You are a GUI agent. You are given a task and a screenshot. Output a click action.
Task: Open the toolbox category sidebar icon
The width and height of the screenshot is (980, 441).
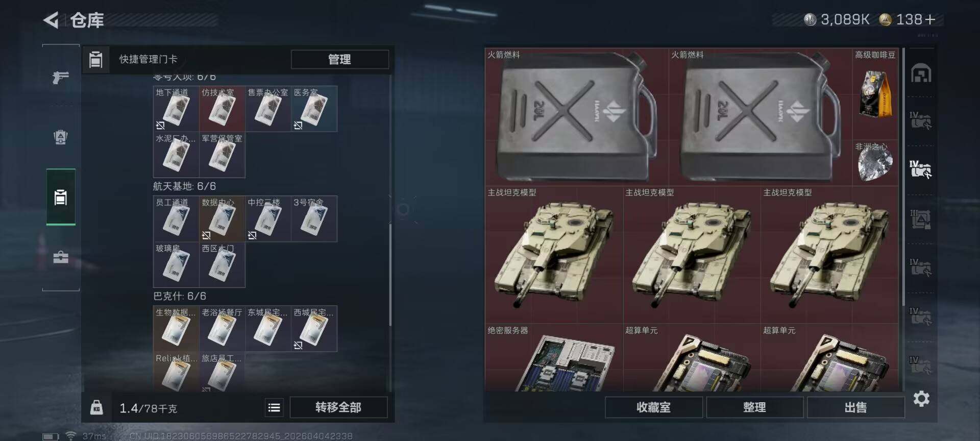point(61,257)
